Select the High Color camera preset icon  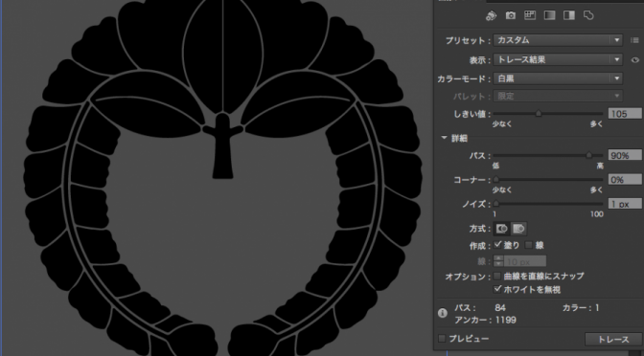pos(511,15)
